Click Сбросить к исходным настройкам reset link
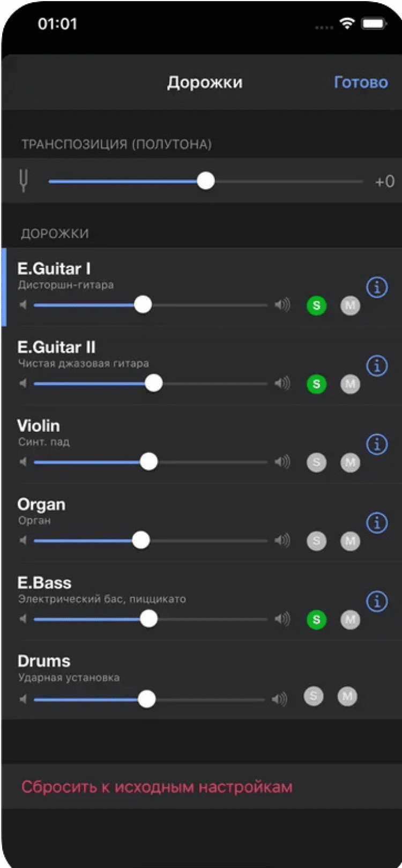The height and width of the screenshot is (868, 402). 157,787
